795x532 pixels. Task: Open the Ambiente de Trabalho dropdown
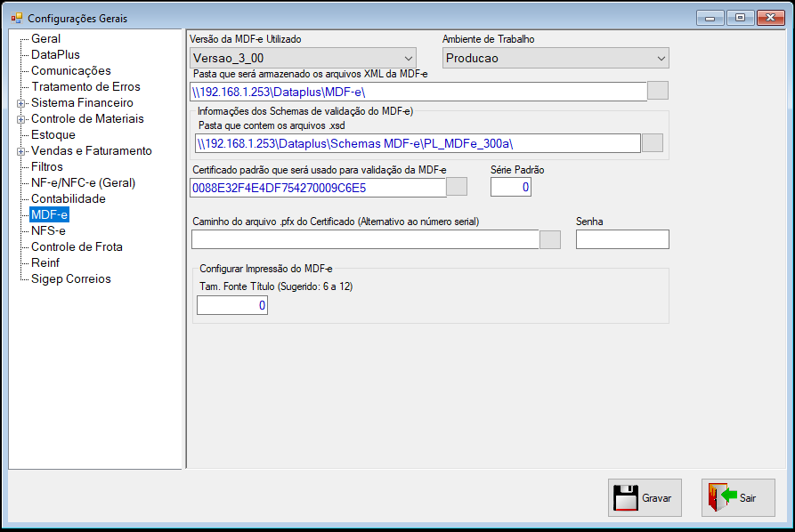click(x=556, y=58)
